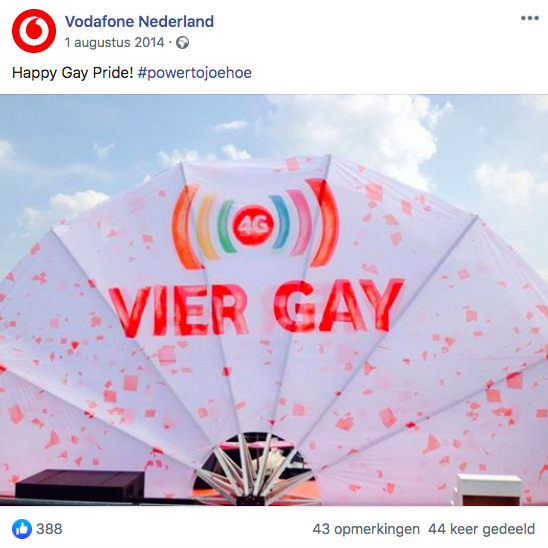Follow the #powertojoehoe hashtag
Image resolution: width=548 pixels, height=548 pixels.
195,73
